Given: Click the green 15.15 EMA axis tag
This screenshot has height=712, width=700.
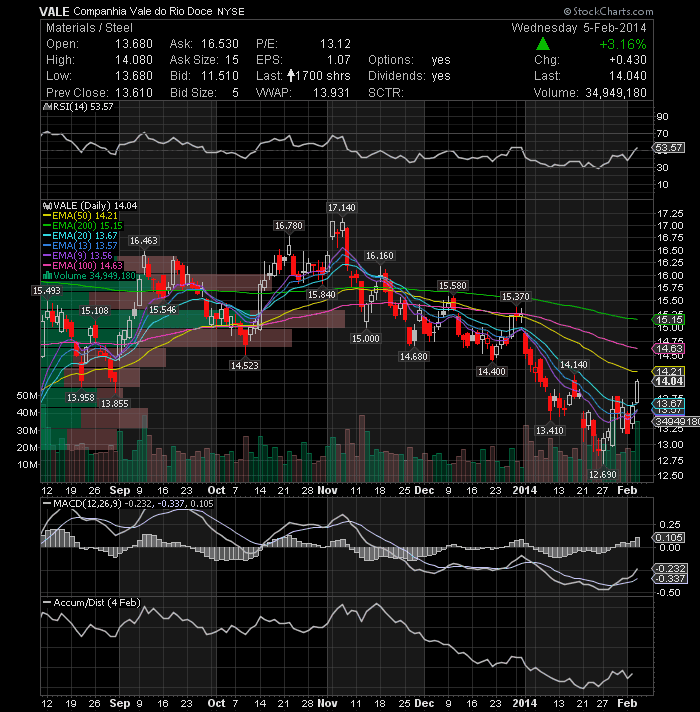Looking at the screenshot, I should [668, 320].
